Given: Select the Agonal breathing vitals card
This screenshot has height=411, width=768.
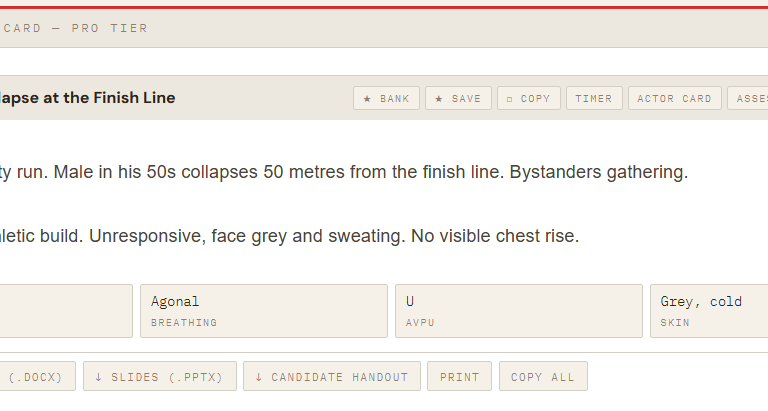Looking at the screenshot, I should coord(263,310).
